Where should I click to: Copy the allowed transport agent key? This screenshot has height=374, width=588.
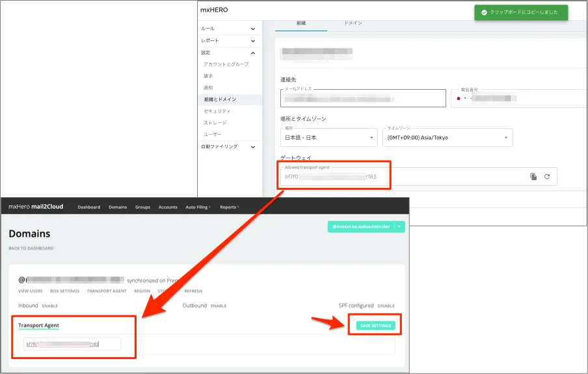tap(533, 177)
